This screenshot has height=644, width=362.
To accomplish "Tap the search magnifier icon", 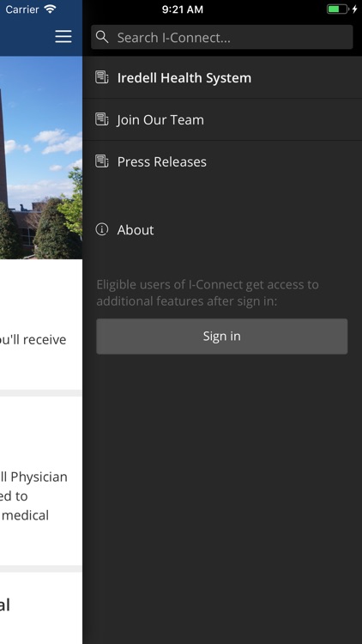I will (x=102, y=37).
